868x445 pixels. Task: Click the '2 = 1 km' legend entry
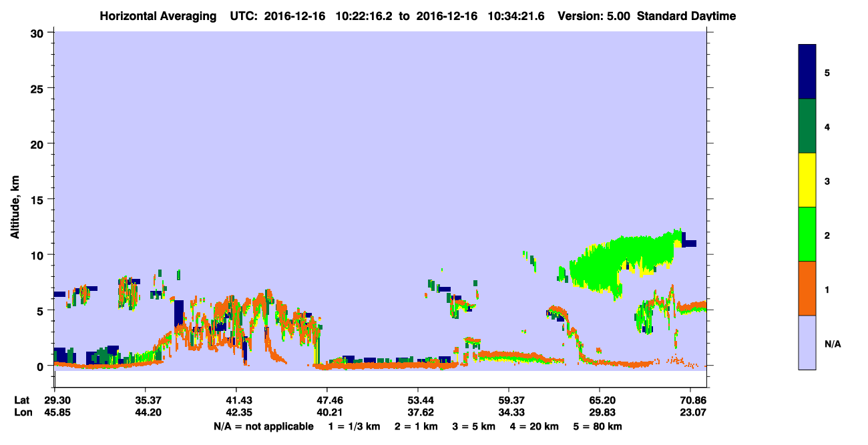[416, 426]
